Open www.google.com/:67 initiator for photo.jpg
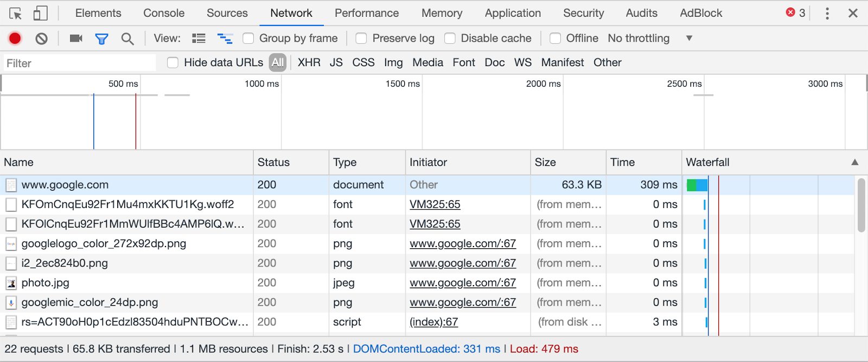The image size is (868, 362). [463, 283]
